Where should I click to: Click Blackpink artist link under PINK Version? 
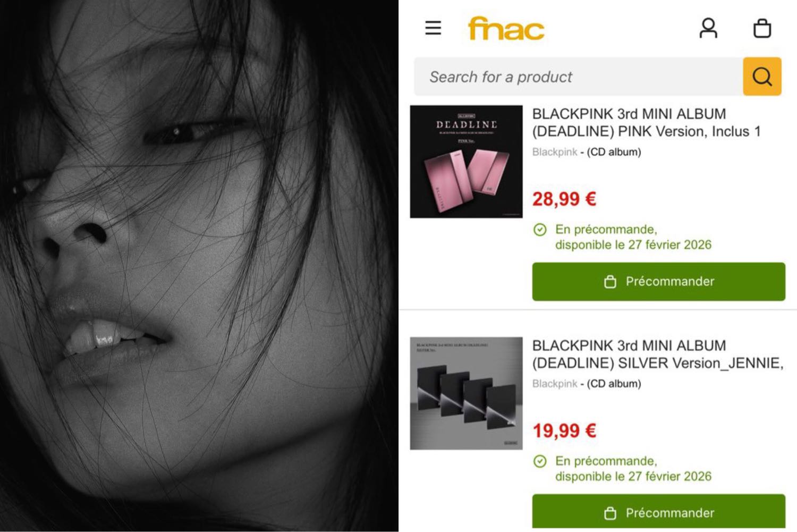(554, 152)
